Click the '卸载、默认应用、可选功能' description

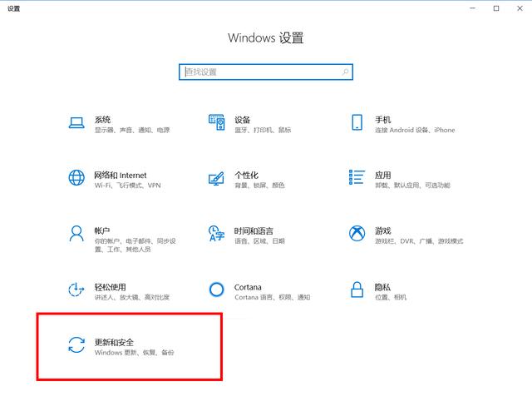(x=412, y=186)
